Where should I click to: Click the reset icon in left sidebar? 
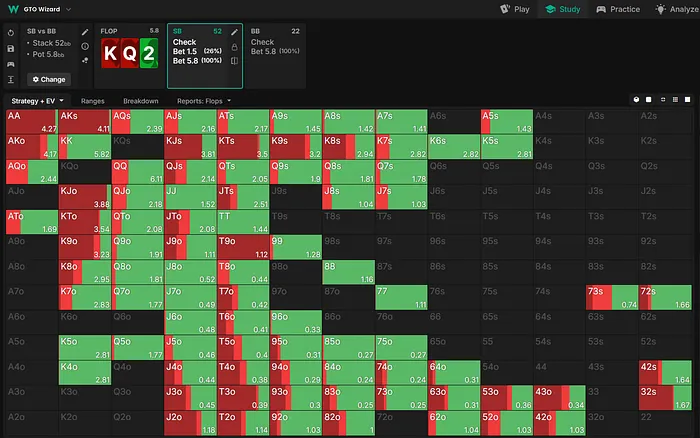click(10, 32)
